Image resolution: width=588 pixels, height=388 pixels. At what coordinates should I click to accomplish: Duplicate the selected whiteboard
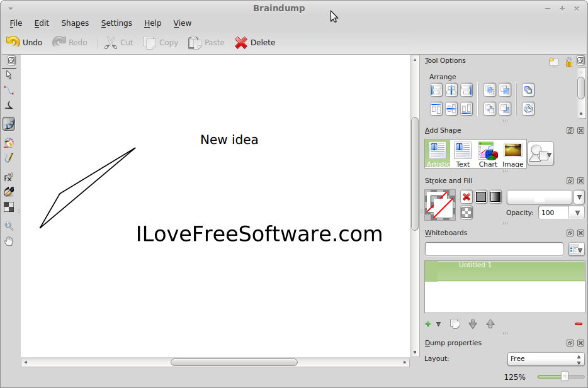[x=455, y=324]
